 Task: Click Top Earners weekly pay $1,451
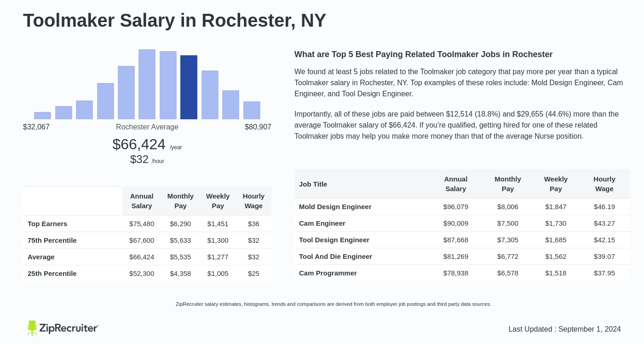click(x=218, y=224)
